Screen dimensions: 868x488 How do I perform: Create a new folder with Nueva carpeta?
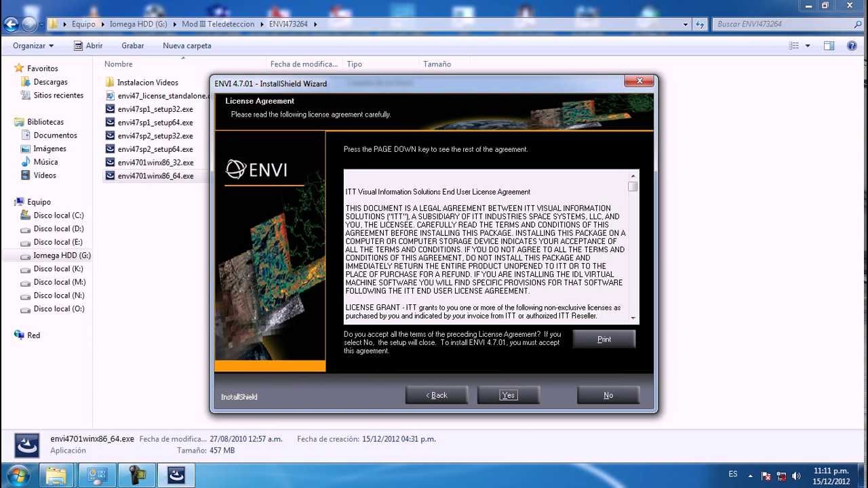tap(187, 45)
